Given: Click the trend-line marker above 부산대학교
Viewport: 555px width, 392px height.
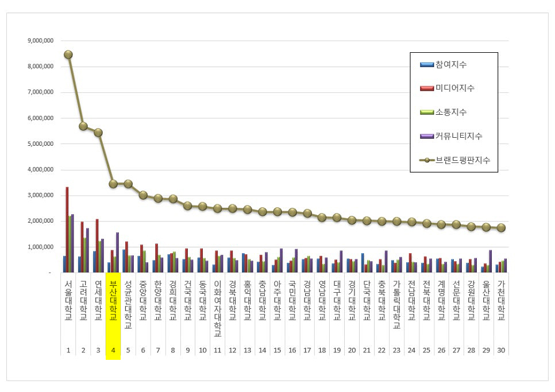Looking at the screenshot, I should coord(113,184).
